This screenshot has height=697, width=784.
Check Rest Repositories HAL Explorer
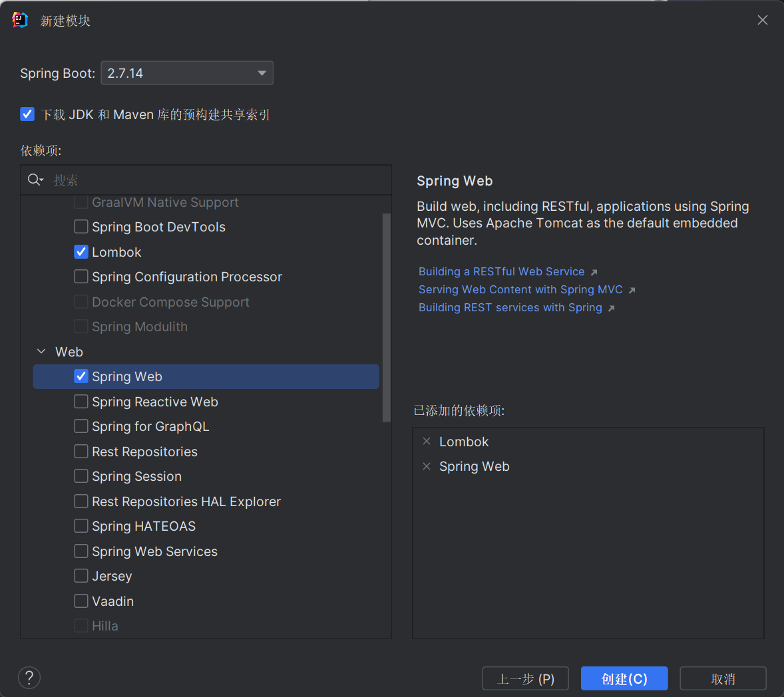click(81, 501)
